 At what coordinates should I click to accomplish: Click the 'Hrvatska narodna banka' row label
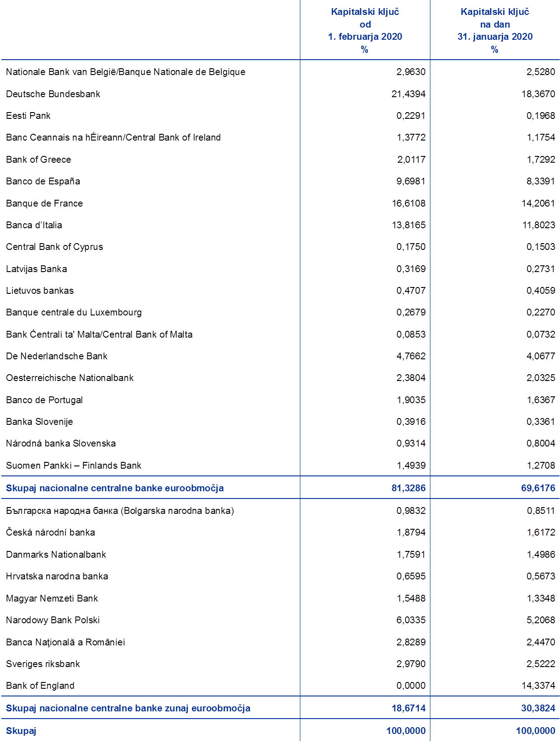pyautogui.click(x=57, y=576)
